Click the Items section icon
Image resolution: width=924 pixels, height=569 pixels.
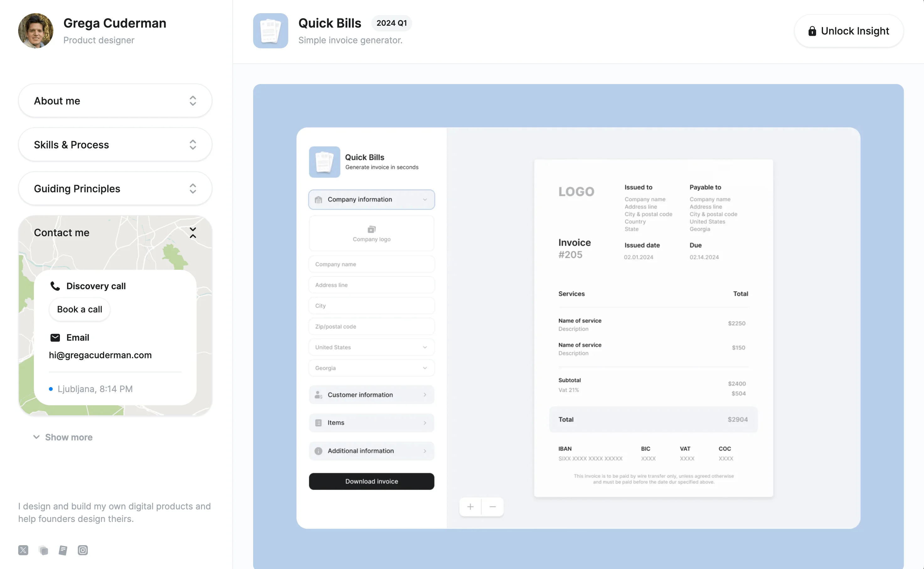(319, 423)
